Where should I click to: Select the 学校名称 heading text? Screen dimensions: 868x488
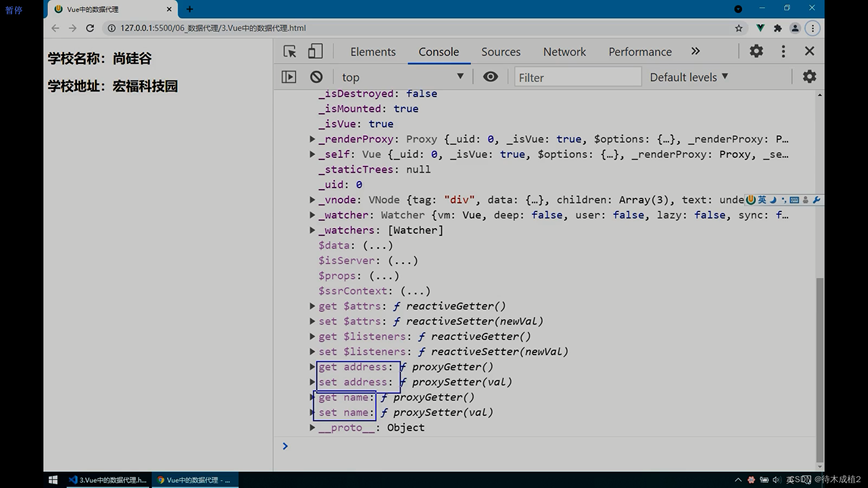(x=99, y=58)
